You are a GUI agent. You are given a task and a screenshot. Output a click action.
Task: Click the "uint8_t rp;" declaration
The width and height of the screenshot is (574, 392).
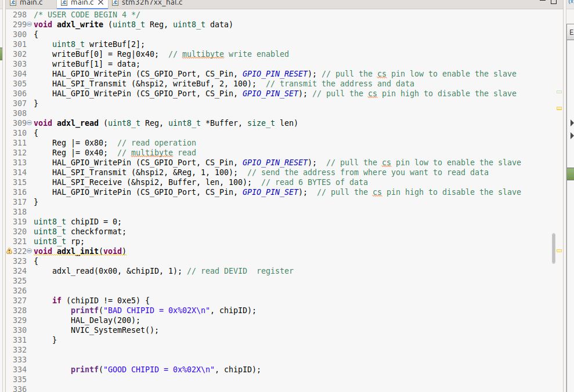coord(59,242)
